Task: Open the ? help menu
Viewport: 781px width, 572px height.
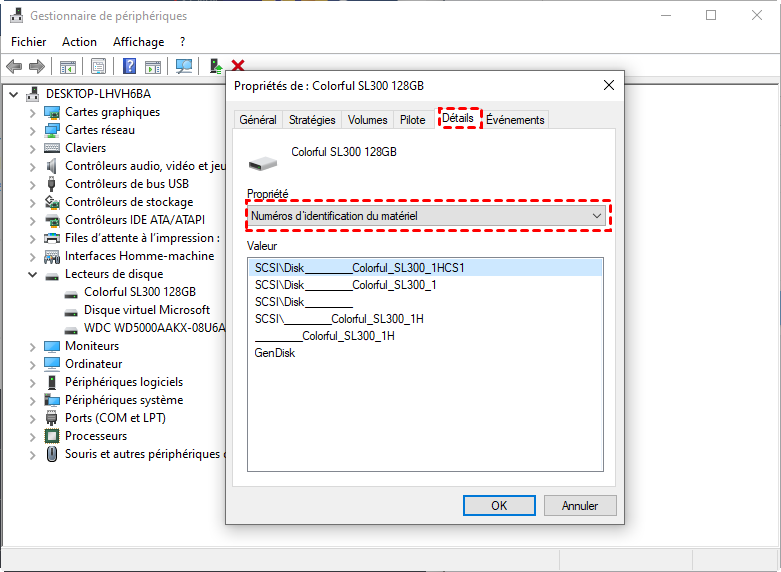Action: 182,42
